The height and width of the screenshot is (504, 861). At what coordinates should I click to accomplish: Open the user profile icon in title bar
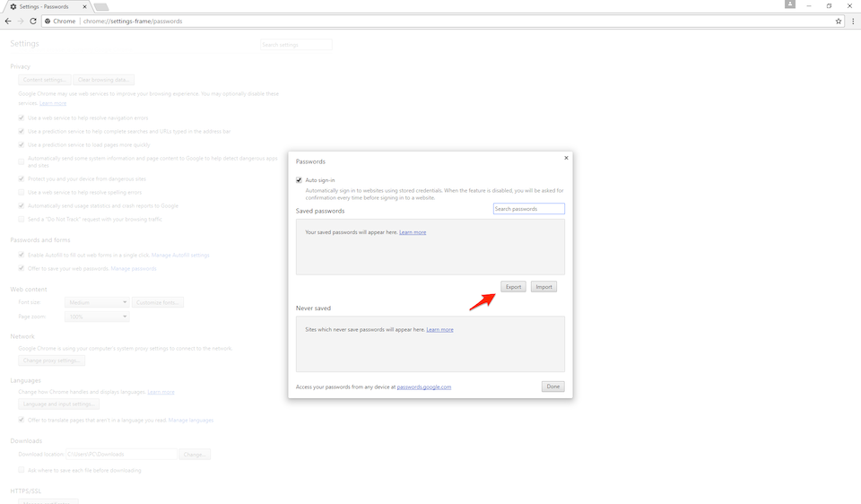789,4
